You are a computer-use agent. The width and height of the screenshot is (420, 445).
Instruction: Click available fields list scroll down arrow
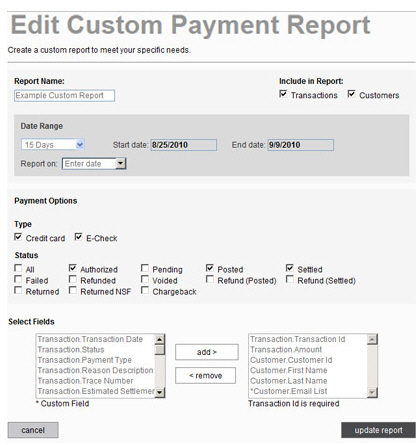pyautogui.click(x=160, y=392)
